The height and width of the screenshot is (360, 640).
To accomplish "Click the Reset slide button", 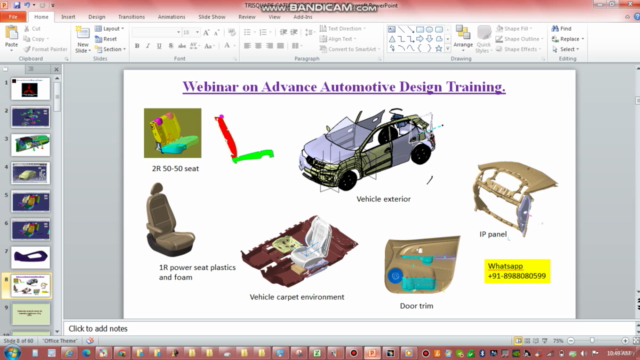I will point(106,39).
